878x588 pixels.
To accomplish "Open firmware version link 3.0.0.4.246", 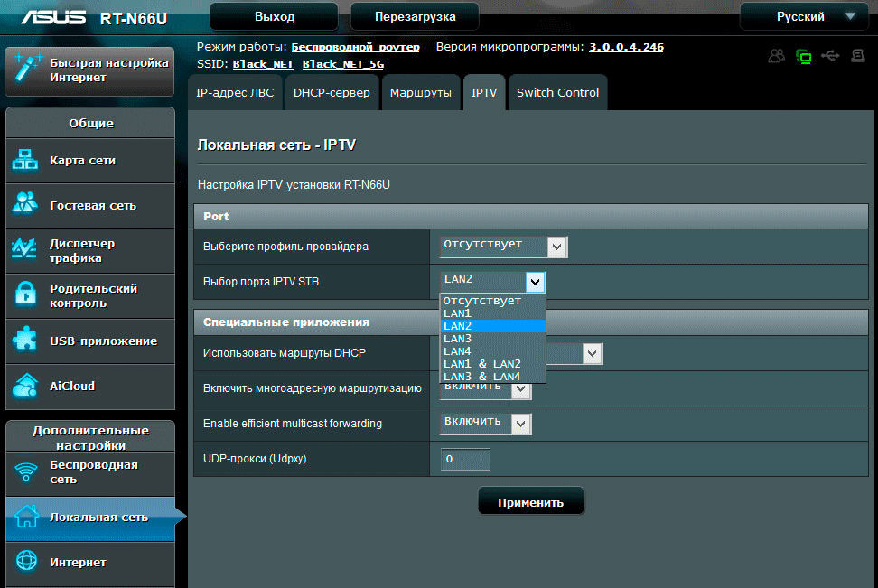I will pyautogui.click(x=626, y=47).
